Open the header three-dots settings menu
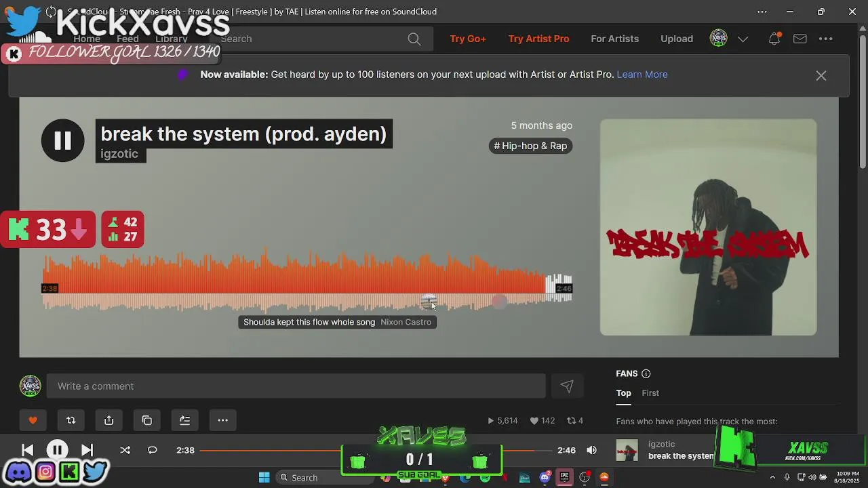868x488 pixels. coord(826,39)
